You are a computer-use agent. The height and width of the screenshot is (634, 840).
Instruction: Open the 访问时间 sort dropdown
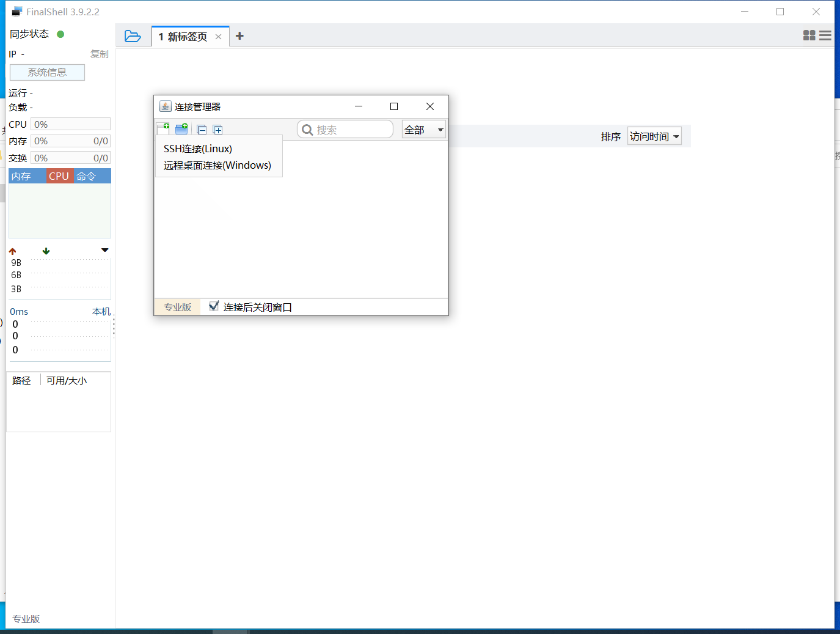(654, 136)
